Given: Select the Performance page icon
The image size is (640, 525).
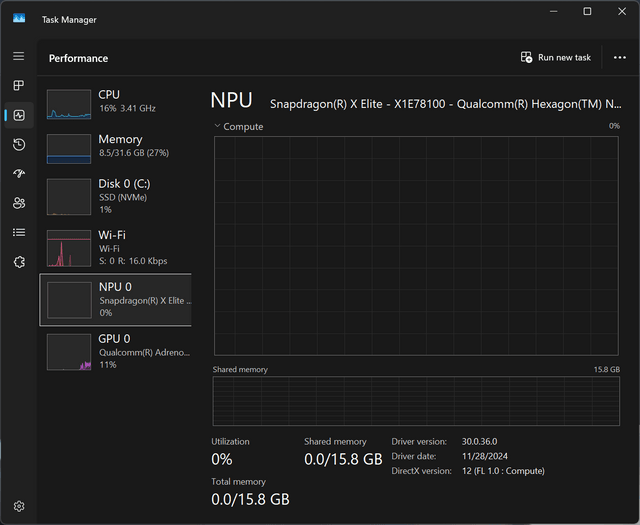Looking at the screenshot, I should (19, 115).
